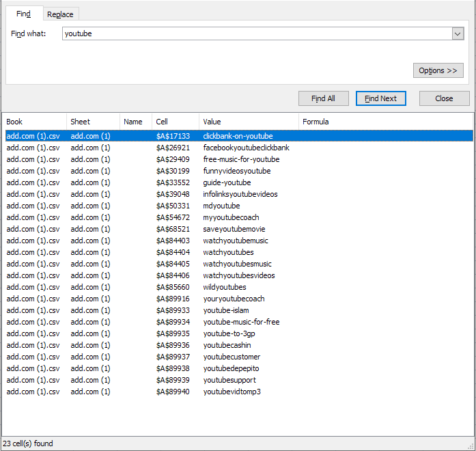Click cell reference $A$84404
This screenshot has height=451, width=476.
[173, 252]
